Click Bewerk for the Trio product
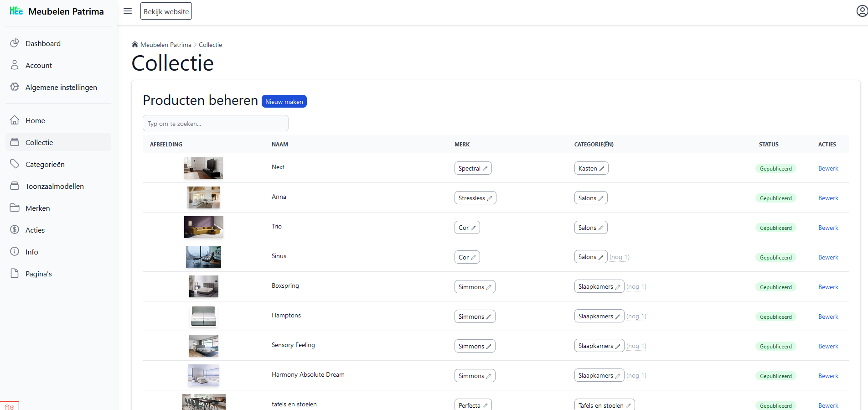The width and height of the screenshot is (868, 410). pos(828,228)
